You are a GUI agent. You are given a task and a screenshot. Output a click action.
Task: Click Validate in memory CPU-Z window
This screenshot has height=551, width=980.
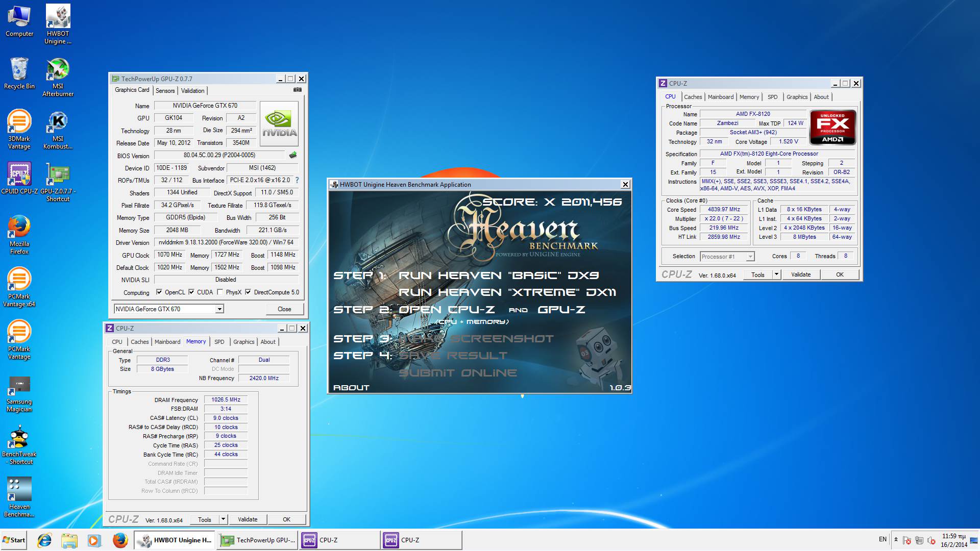248,519
